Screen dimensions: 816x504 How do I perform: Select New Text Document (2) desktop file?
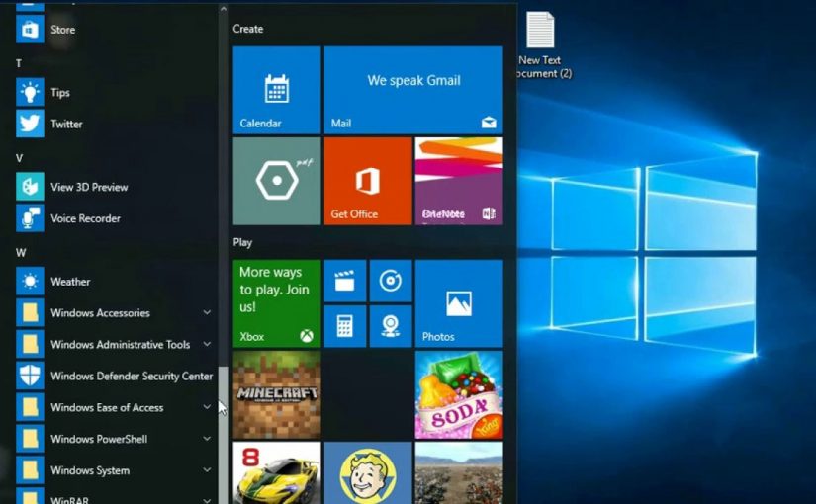540,45
